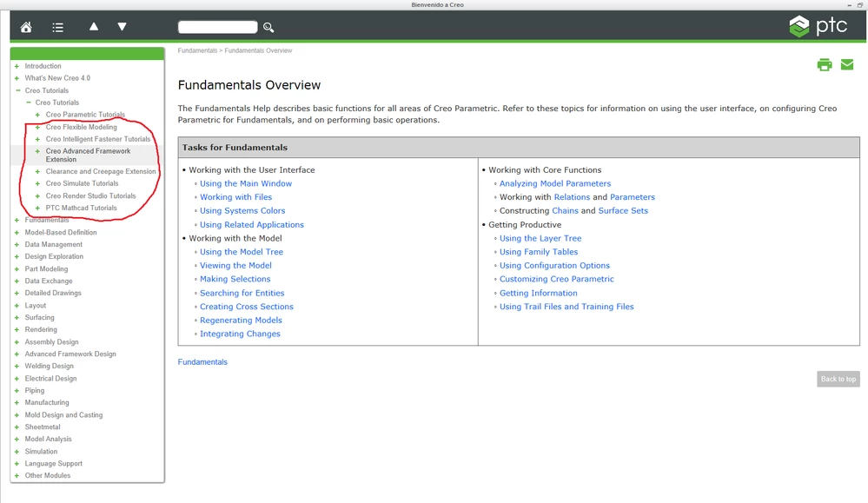The height and width of the screenshot is (503, 868).
Task: Follow the Making Selections link
Action: 235,279
